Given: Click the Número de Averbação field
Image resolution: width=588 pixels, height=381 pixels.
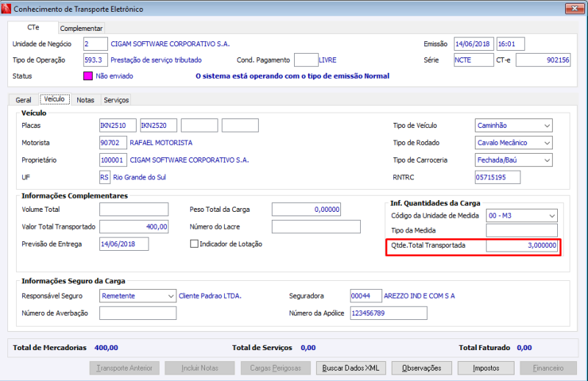Looking at the screenshot, I should pyautogui.click(x=137, y=313).
